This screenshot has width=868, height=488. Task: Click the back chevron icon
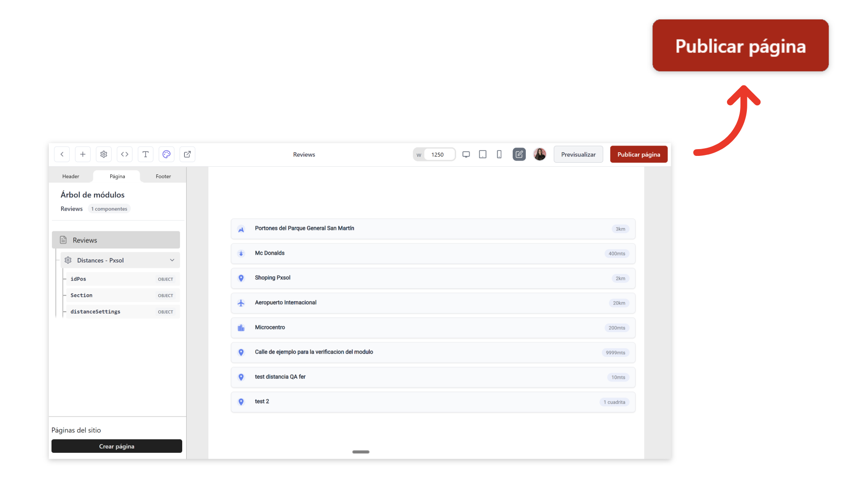tap(62, 155)
